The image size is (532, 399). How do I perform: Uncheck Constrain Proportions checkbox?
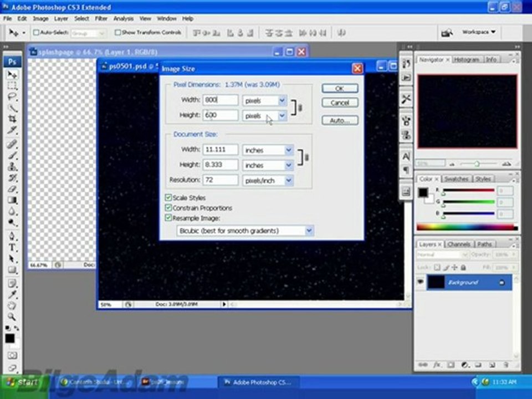click(168, 208)
